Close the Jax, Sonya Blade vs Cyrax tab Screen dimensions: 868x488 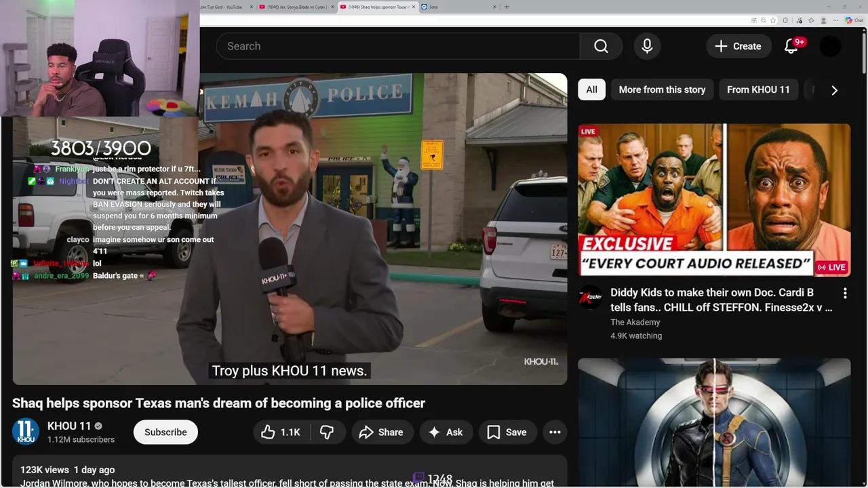(332, 7)
